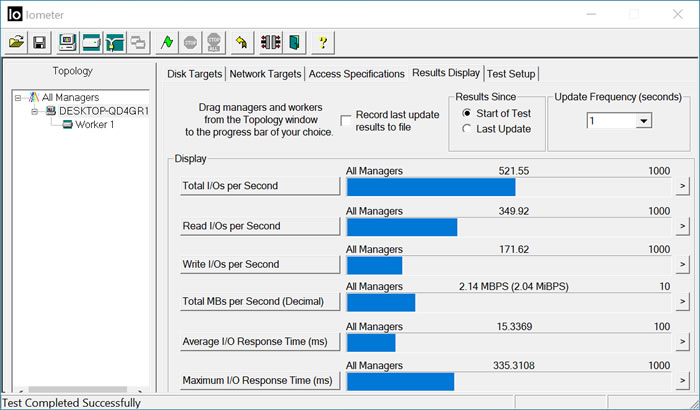The height and width of the screenshot is (410, 700).
Task: Click the Topology panel horizontal scrollbar
Action: click(80, 390)
